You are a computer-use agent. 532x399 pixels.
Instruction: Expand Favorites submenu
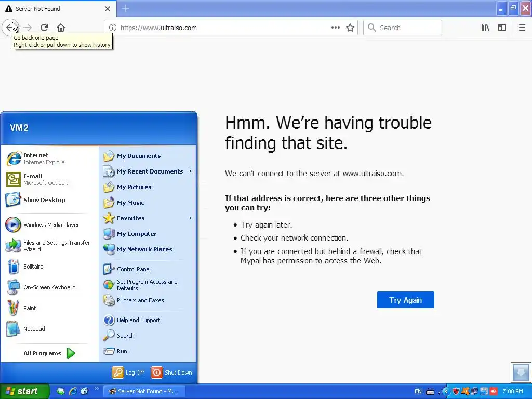pyautogui.click(x=148, y=218)
